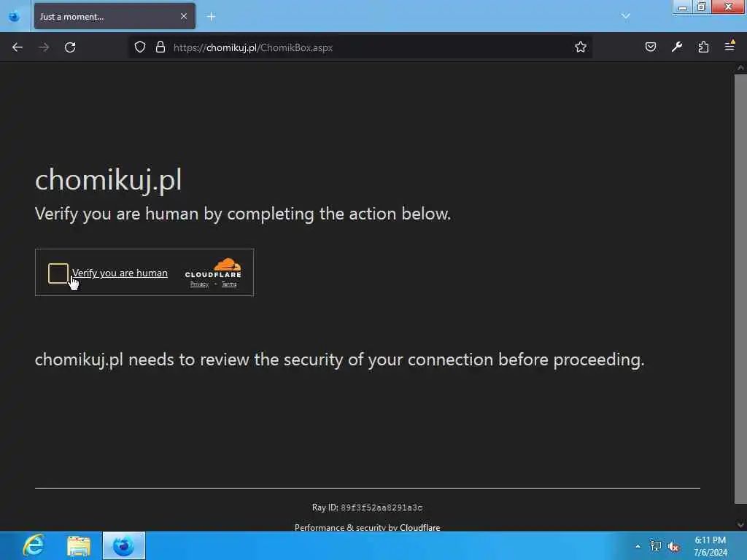The width and height of the screenshot is (747, 560).
Task: Open the Cloudflare Privacy link
Action: [x=199, y=284]
